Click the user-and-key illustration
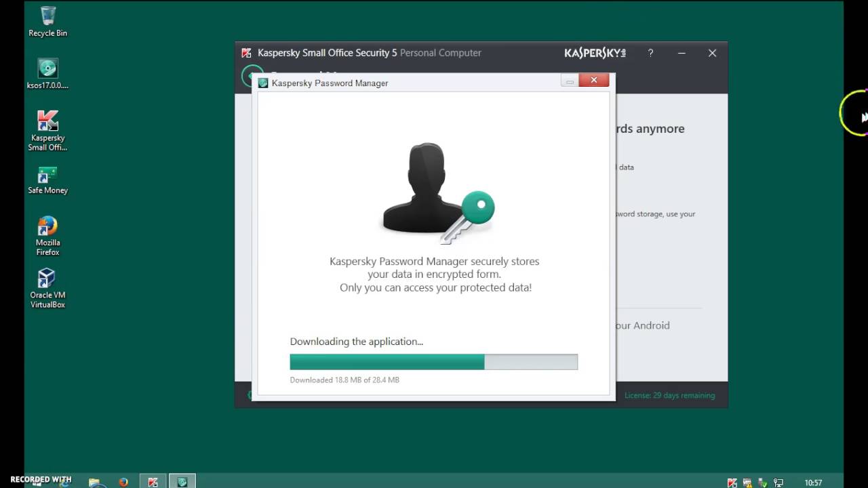This screenshot has width=868, height=488. tap(439, 193)
